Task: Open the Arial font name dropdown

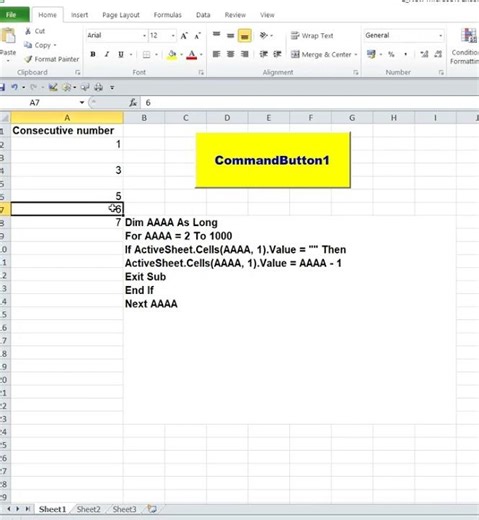Action: (144, 36)
